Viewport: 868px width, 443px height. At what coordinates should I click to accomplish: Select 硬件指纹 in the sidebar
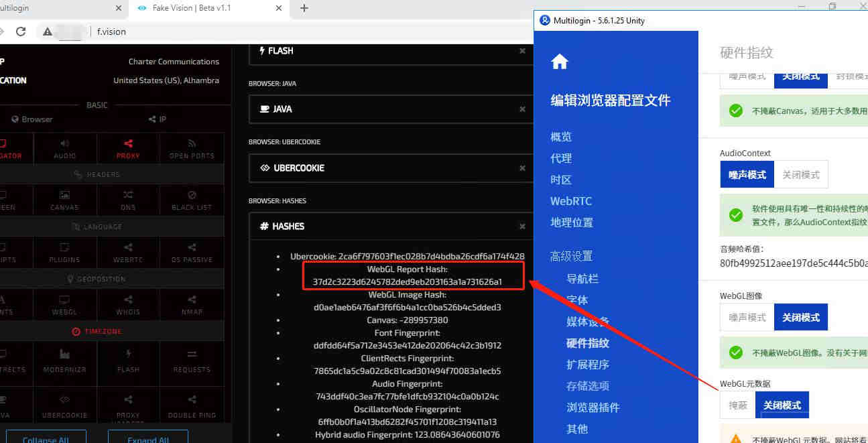coord(588,342)
